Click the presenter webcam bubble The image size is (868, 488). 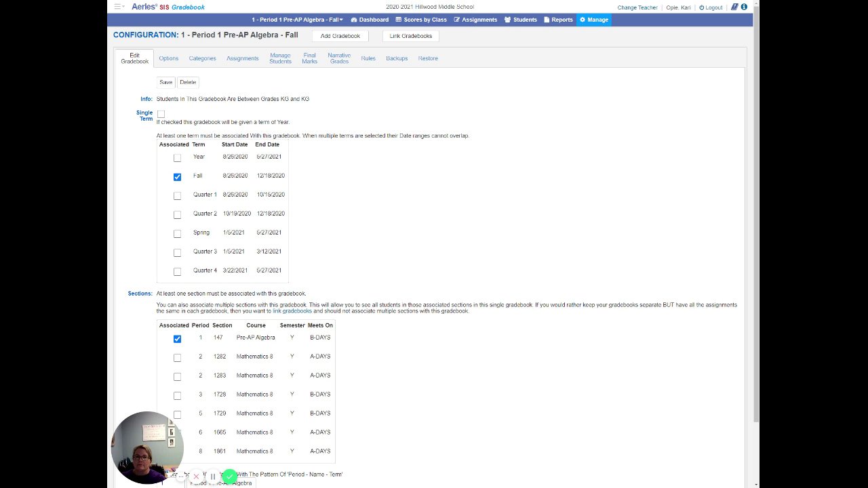(x=146, y=447)
